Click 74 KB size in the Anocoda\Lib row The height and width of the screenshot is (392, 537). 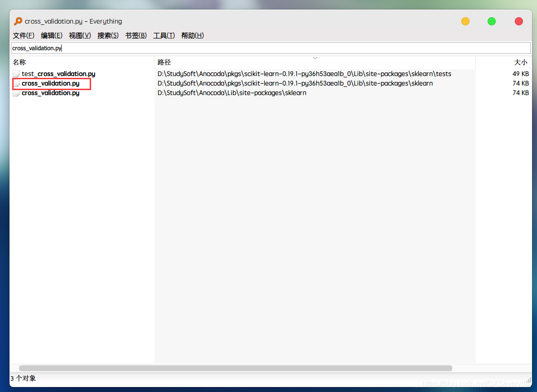coord(521,93)
